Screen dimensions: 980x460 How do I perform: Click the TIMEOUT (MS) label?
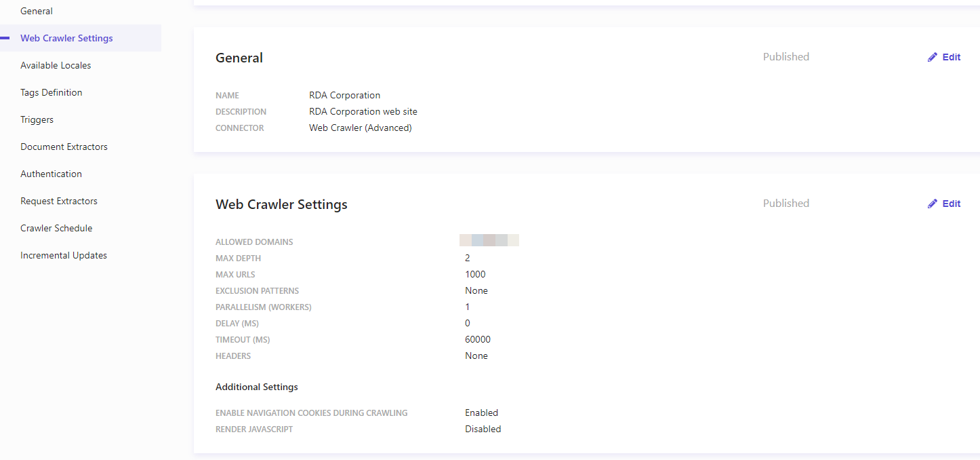(x=243, y=340)
